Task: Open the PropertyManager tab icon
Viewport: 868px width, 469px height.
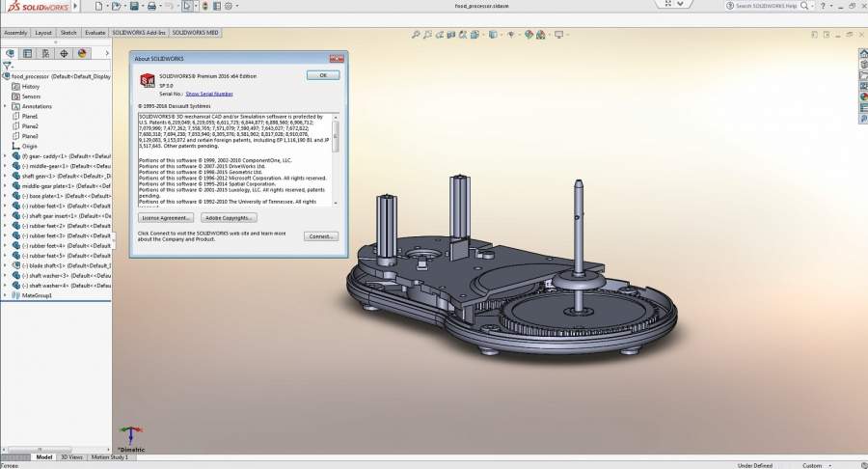Action: 29,54
